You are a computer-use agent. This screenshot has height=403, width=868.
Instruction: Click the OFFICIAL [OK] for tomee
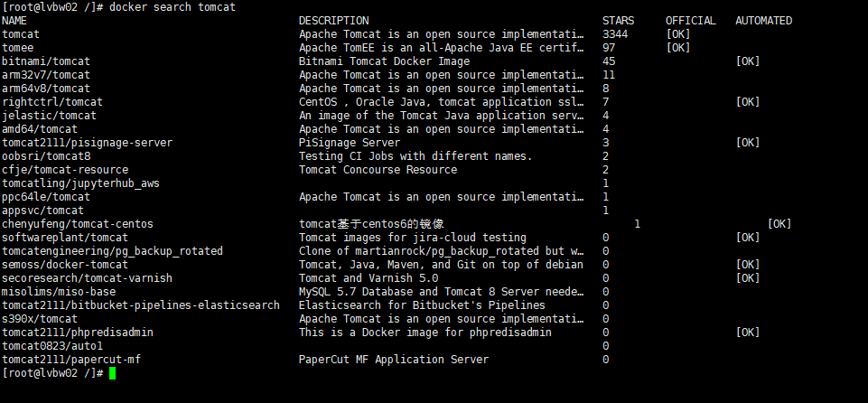click(678, 48)
